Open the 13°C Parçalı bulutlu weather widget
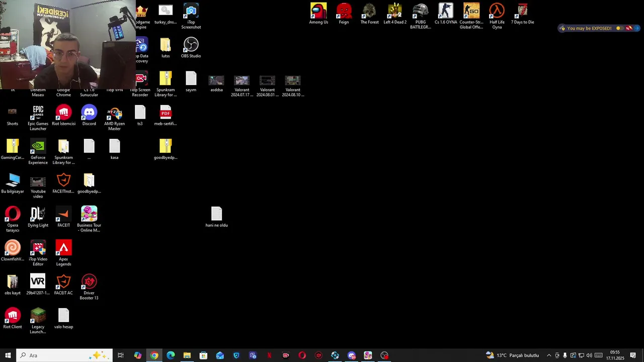Viewport: 644px width, 362px height. click(513, 355)
